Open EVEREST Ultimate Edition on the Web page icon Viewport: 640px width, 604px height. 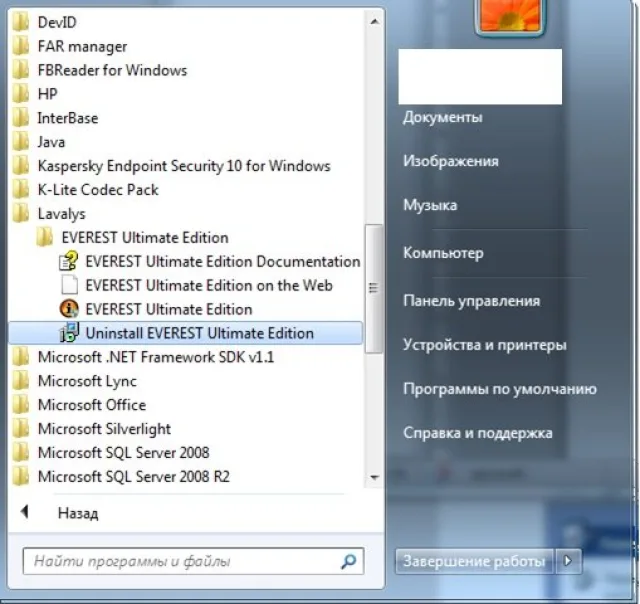(x=69, y=285)
